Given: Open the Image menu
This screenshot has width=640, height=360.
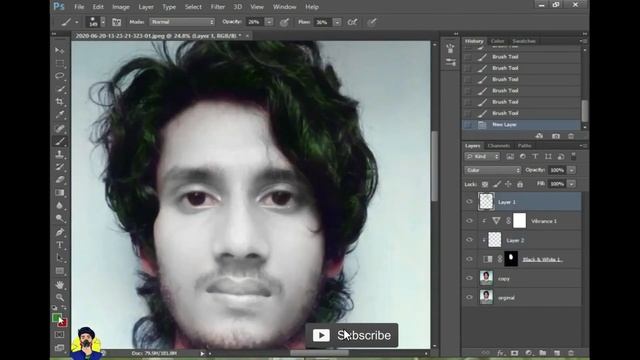Looking at the screenshot, I should click(x=121, y=7).
